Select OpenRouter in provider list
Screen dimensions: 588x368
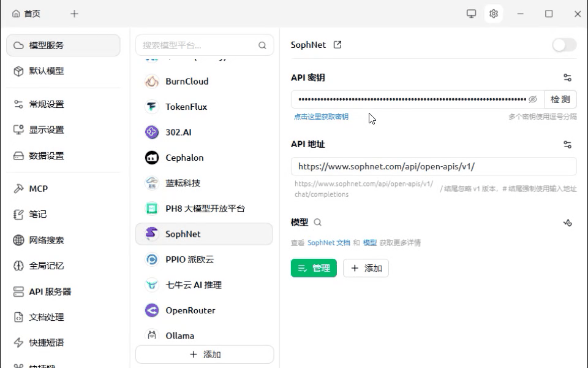point(190,310)
